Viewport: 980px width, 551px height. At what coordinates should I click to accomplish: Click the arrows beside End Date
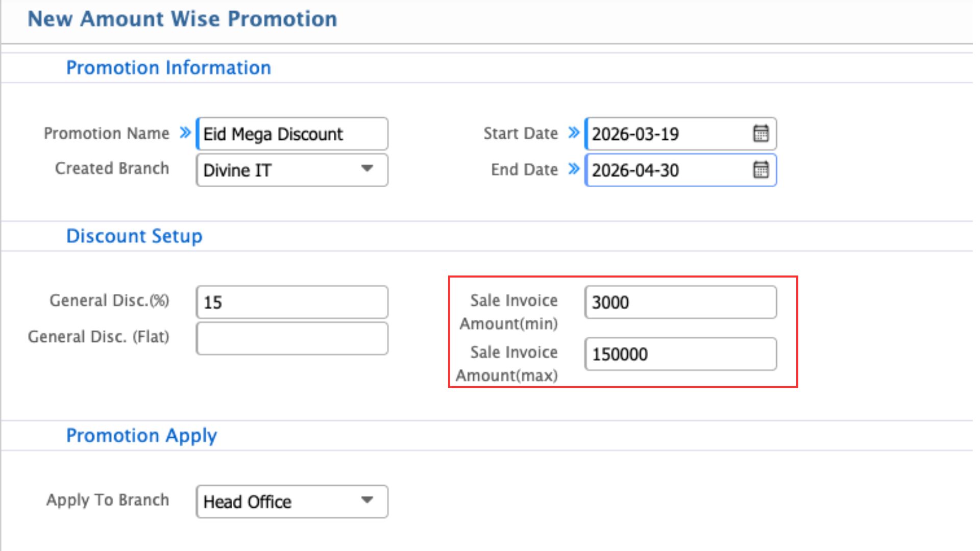(x=574, y=169)
